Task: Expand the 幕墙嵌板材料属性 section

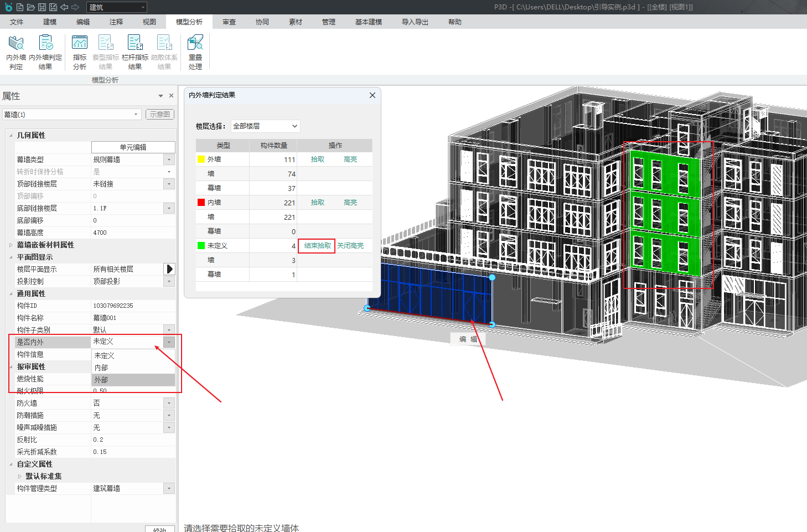Action: [x=11, y=245]
